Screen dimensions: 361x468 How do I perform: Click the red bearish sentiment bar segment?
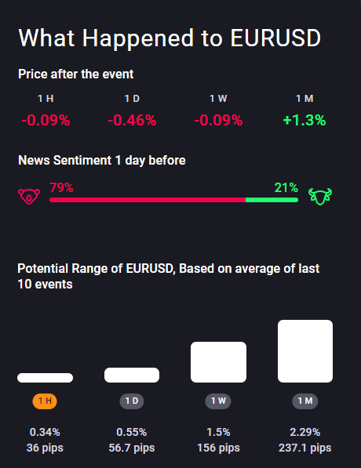point(148,200)
